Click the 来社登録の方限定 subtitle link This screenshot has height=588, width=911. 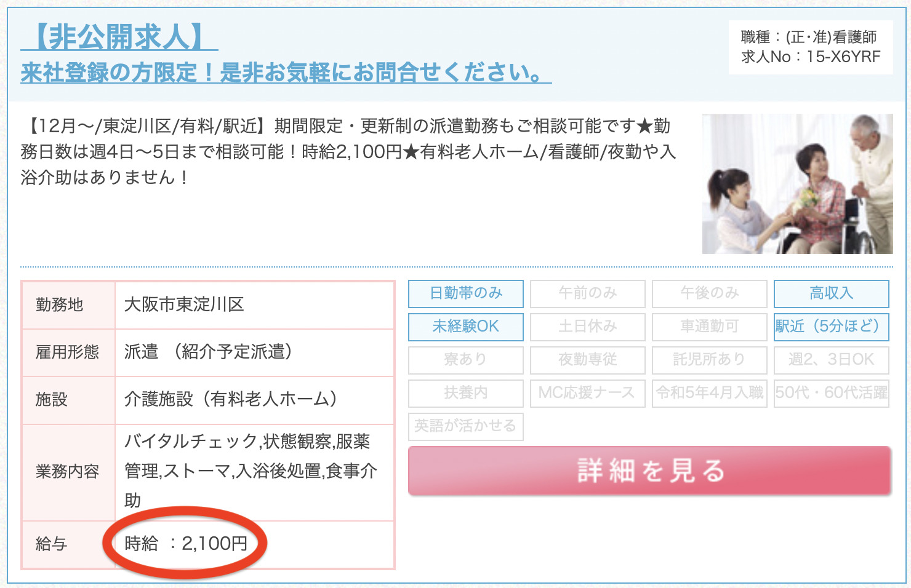click(286, 73)
